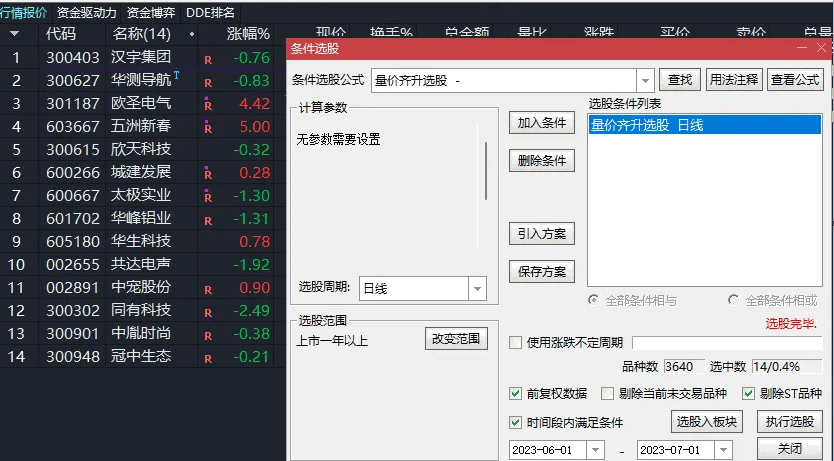Screen dimensions: 834x461
Task: Click the R icon beside 汉宇集团
Action: [x=208, y=60]
